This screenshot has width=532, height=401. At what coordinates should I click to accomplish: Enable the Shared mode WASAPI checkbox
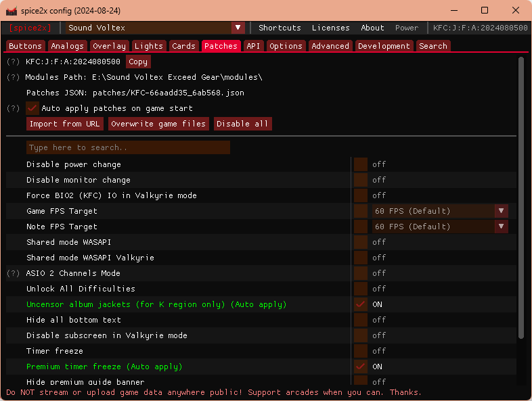click(361, 242)
